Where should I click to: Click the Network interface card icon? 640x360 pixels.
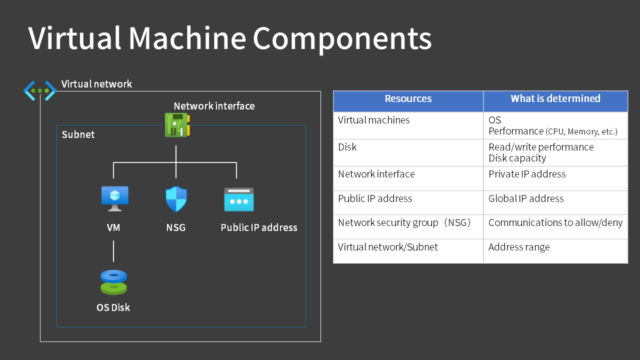(x=177, y=125)
